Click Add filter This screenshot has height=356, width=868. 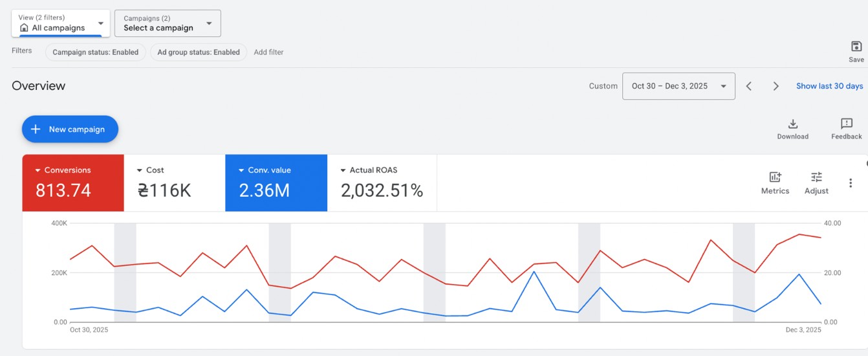click(268, 52)
